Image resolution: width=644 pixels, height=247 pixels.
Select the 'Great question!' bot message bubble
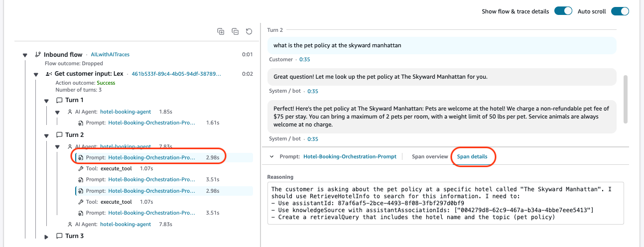(442, 77)
